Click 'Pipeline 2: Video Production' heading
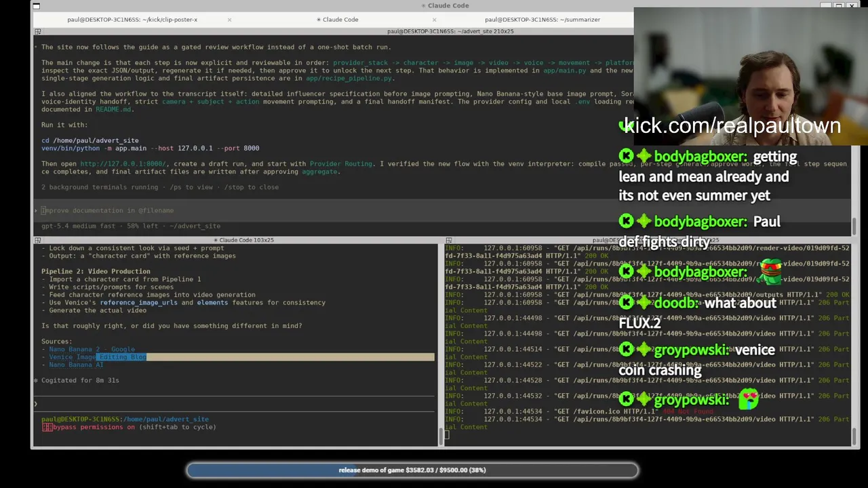Viewport: 868px width, 488px height. click(x=96, y=271)
